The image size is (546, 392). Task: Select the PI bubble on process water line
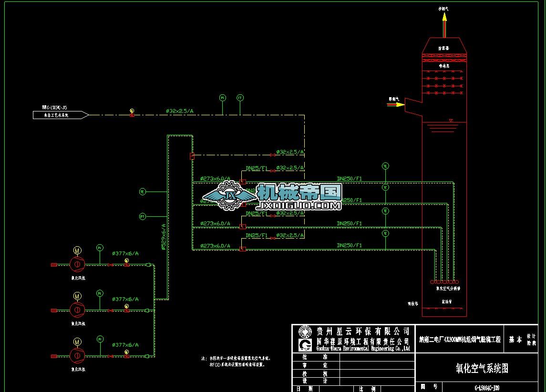[x=222, y=98]
